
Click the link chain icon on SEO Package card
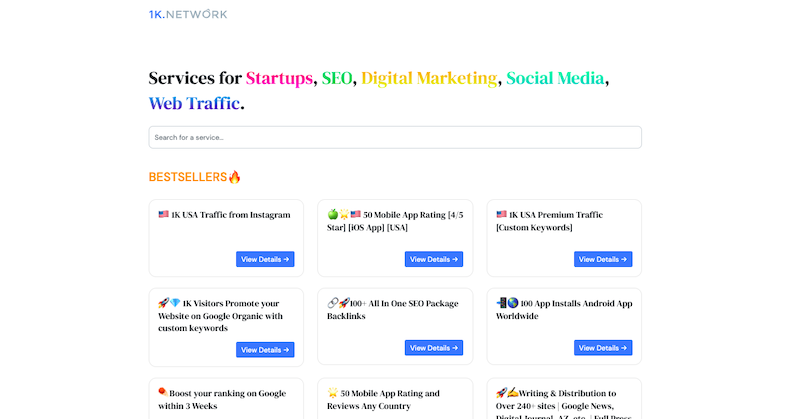[333, 303]
